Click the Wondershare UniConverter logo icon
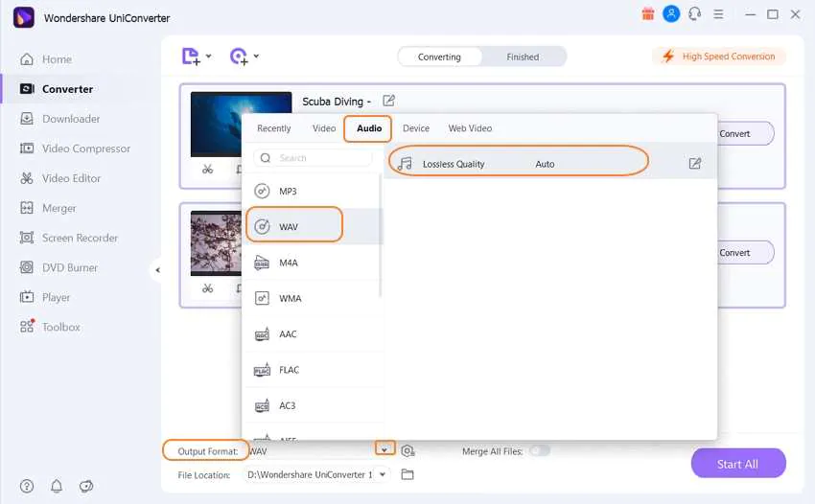815x504 pixels. (x=23, y=17)
